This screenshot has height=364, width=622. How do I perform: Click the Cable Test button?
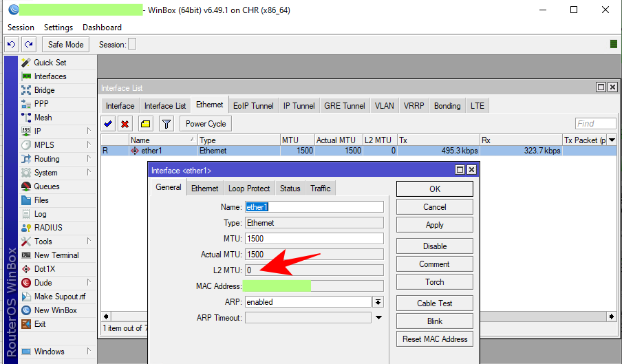(435, 303)
